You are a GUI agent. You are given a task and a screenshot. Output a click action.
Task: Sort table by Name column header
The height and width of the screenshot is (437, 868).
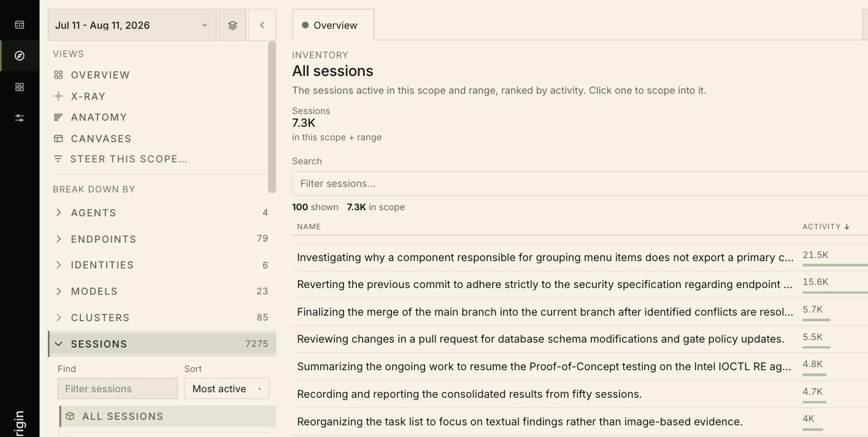pyautogui.click(x=309, y=227)
